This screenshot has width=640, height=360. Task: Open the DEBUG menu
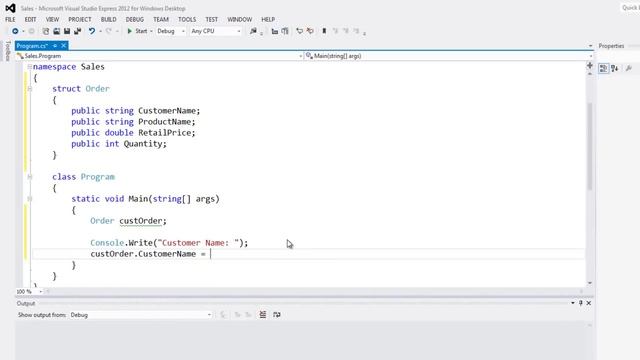(x=134, y=20)
